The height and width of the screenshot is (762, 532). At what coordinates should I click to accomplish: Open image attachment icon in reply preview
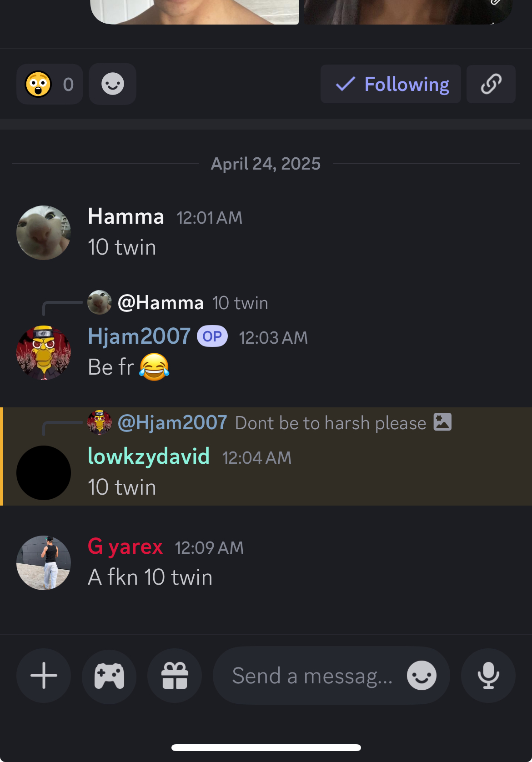click(x=442, y=422)
